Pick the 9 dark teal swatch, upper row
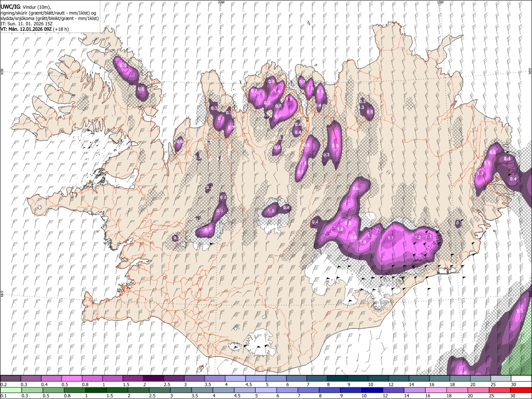Image resolution: width=532 pixels, height=399 pixels. [x=357, y=379]
